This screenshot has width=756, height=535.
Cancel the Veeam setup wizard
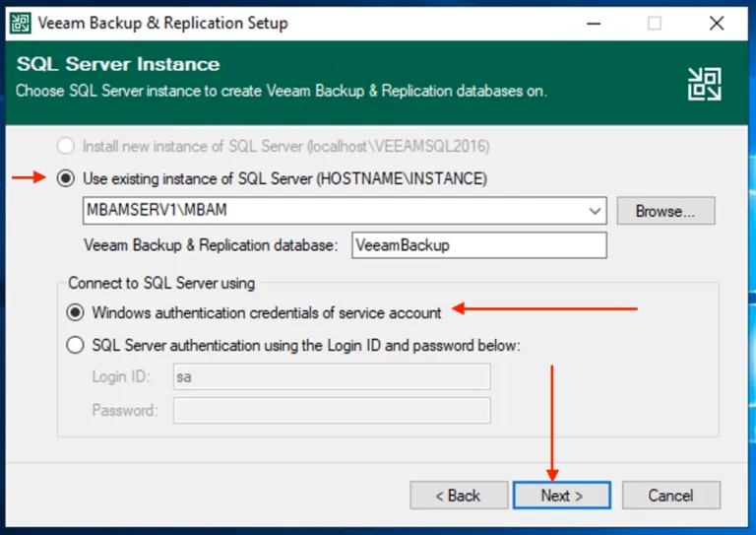pyautogui.click(x=670, y=495)
